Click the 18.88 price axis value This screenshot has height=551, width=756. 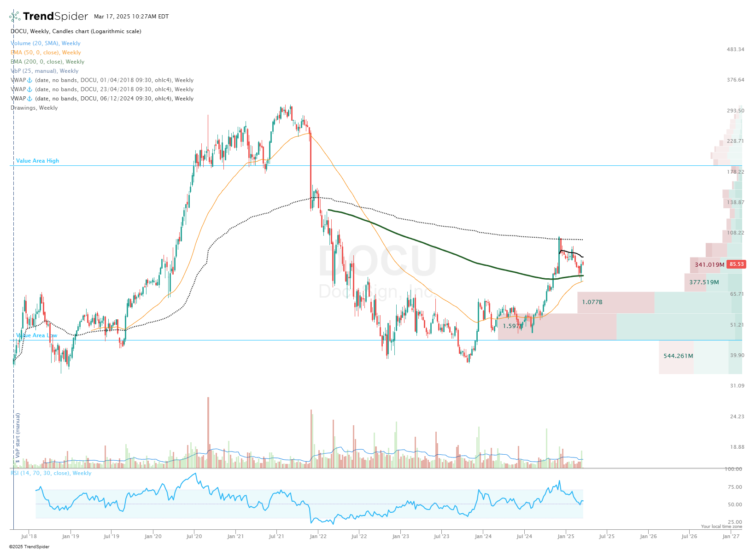737,447
